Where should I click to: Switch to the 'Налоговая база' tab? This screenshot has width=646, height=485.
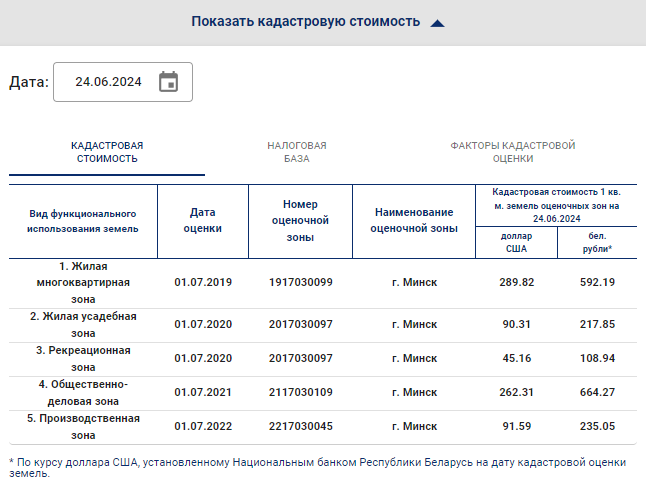coord(297,152)
